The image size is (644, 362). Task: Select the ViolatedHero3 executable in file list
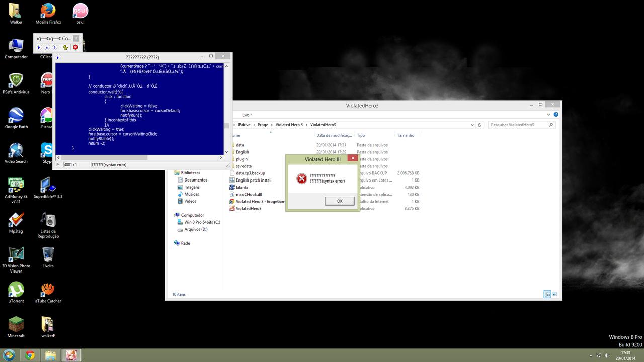[248, 208]
